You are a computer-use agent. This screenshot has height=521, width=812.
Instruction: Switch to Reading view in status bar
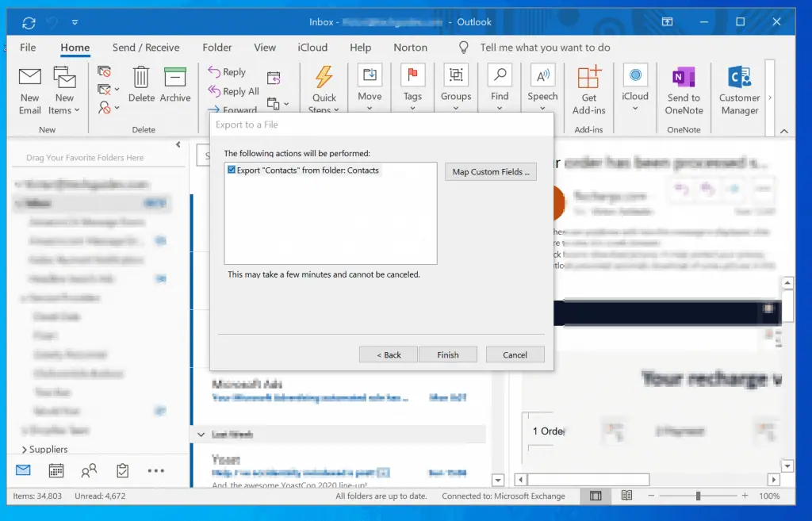click(x=626, y=496)
